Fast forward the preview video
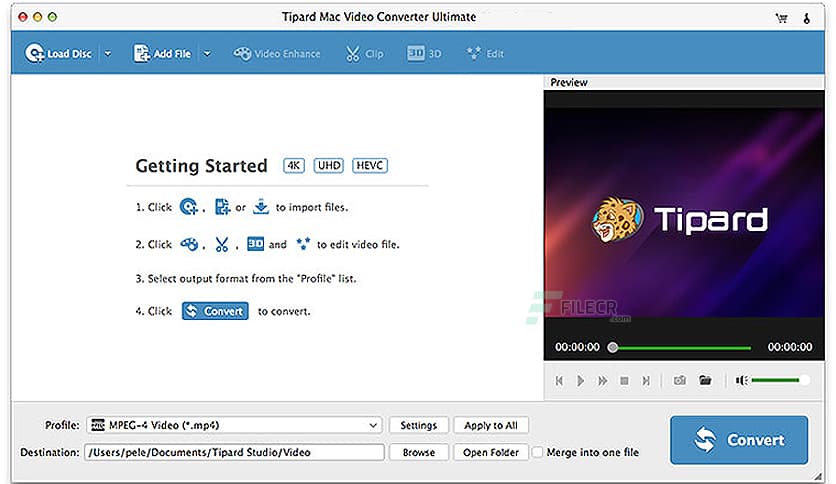836x484 pixels. click(x=602, y=381)
